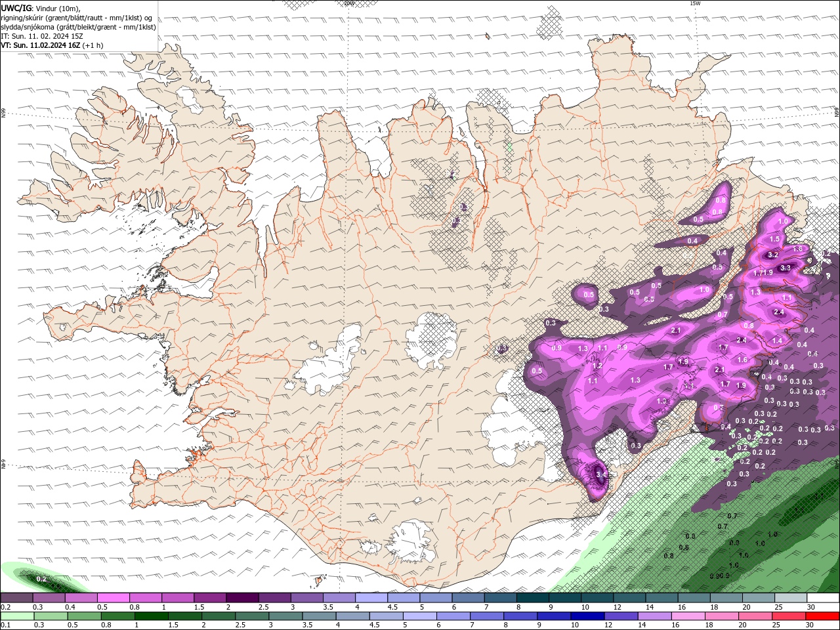Pick the lilac 14–16 swatch in the bottom legend row
840x630 pixels.
pos(654,616)
